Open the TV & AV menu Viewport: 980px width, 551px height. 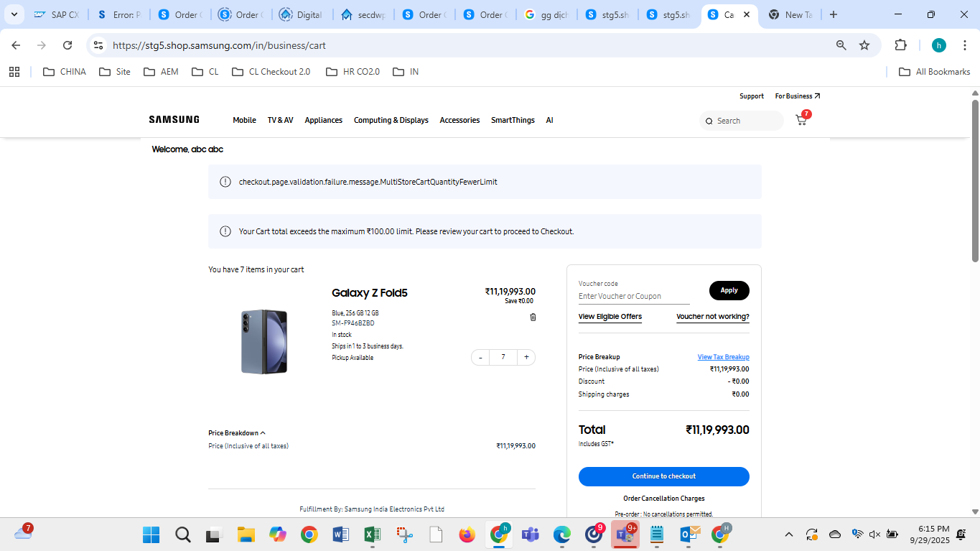281,120
